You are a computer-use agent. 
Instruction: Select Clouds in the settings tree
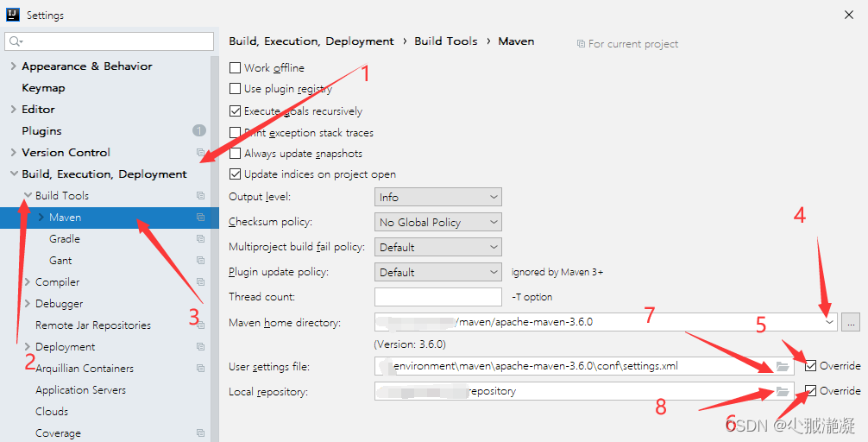pos(52,412)
